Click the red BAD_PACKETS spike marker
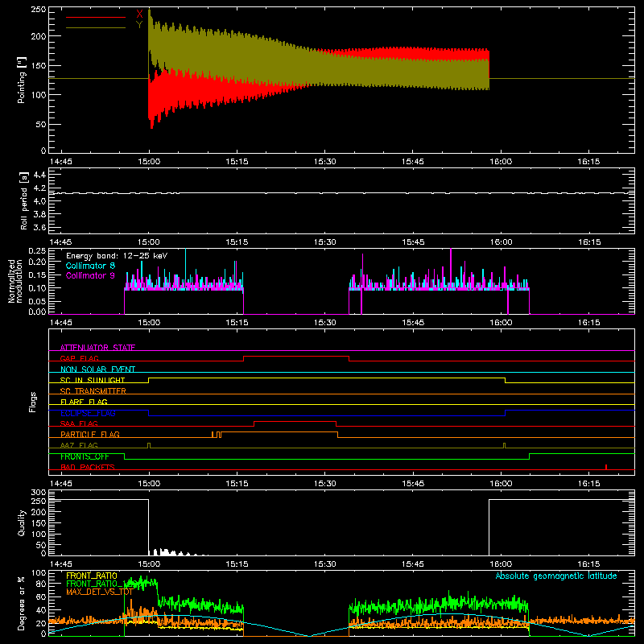 606,467
